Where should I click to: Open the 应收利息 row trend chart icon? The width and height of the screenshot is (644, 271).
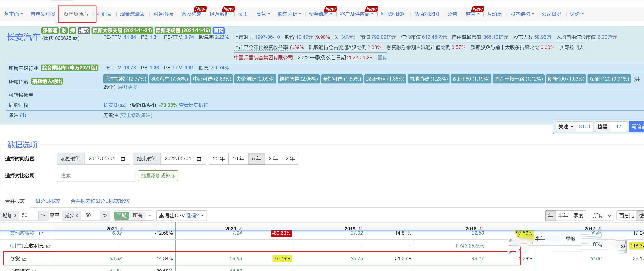48,246
